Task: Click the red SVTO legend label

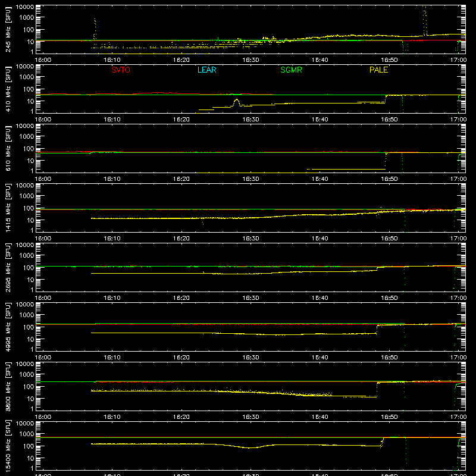Action: (121, 70)
